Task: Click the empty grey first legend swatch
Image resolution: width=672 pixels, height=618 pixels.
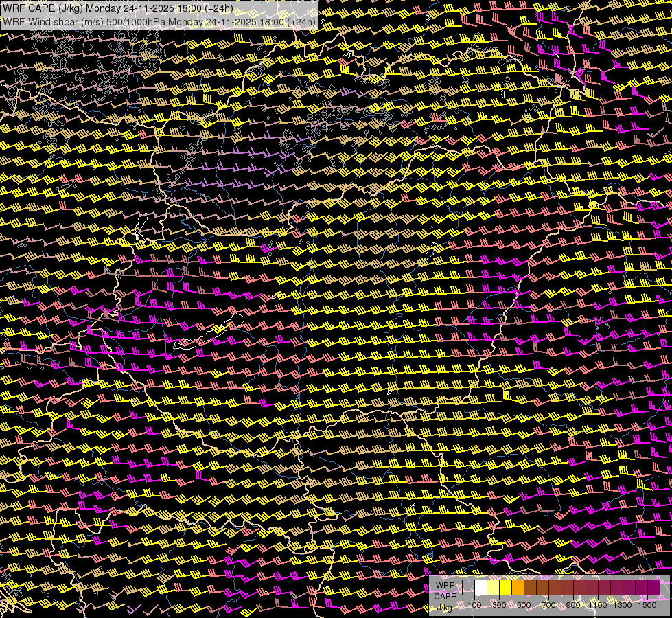Action: 468,587
